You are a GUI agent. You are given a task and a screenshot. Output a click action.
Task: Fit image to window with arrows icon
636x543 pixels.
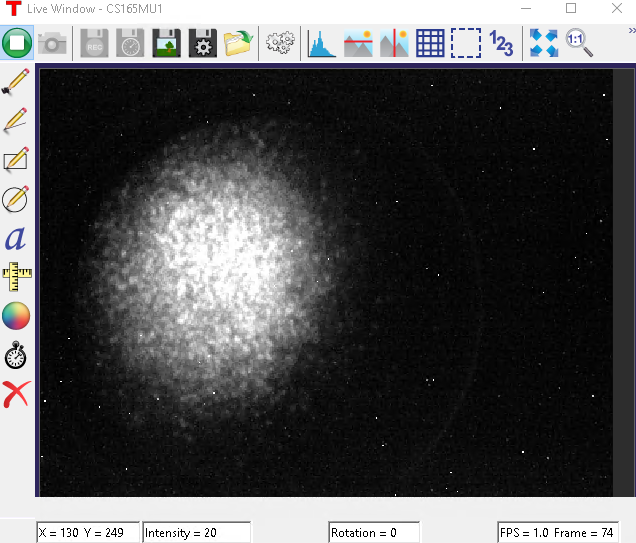(x=543, y=43)
